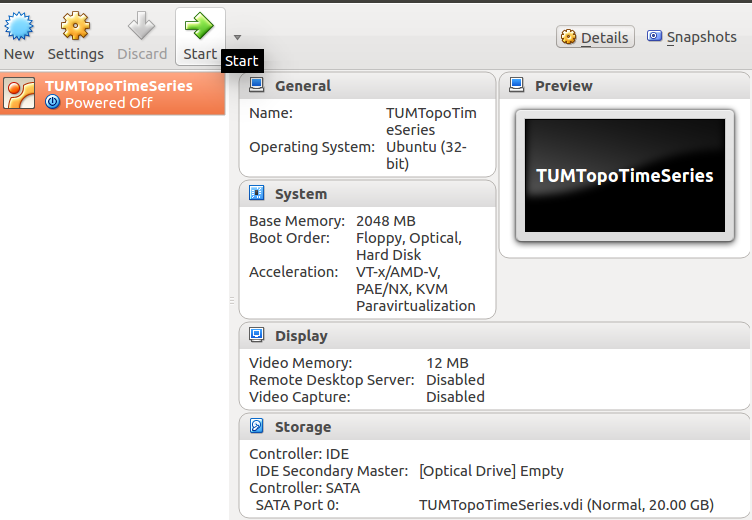Click the Boot Order label
This screenshot has width=752, height=520.
tap(289, 238)
